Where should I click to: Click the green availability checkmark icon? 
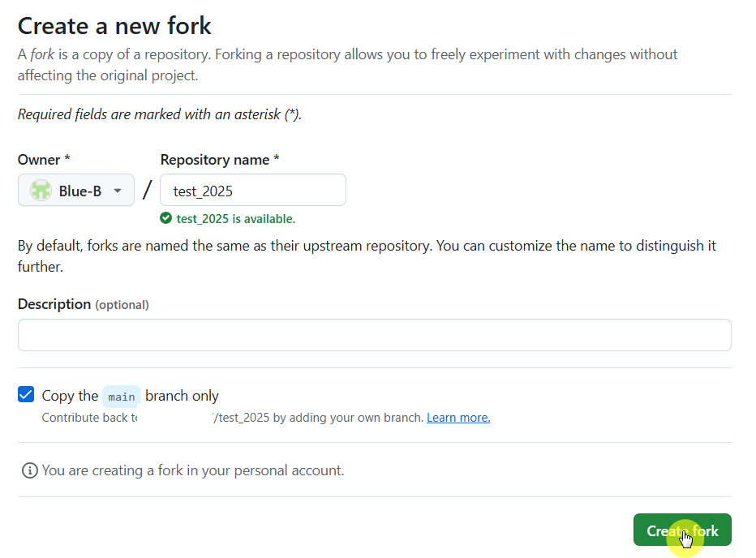(166, 218)
